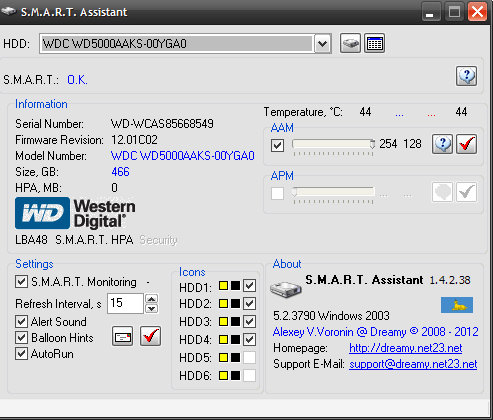The image size is (493, 420).
Task: Pick HDD5 black color swatch
Action: click(235, 358)
